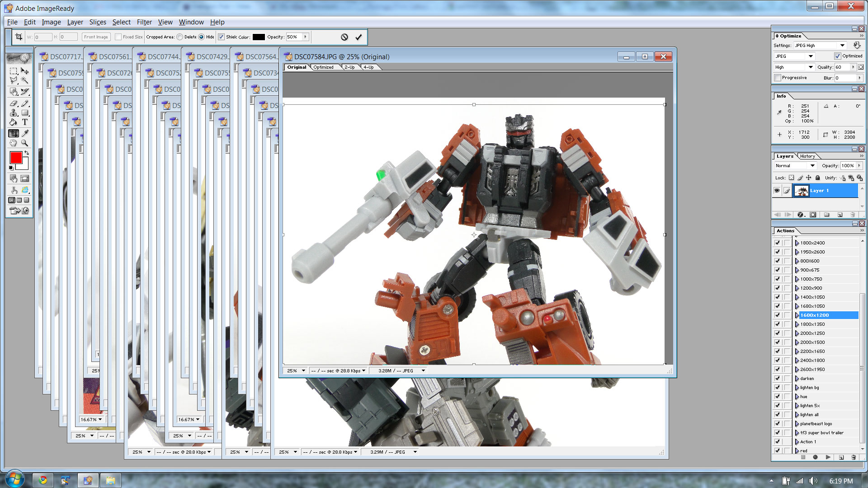Click the red foreground color swatch
Screen dimensions: 868x488
click(16, 158)
